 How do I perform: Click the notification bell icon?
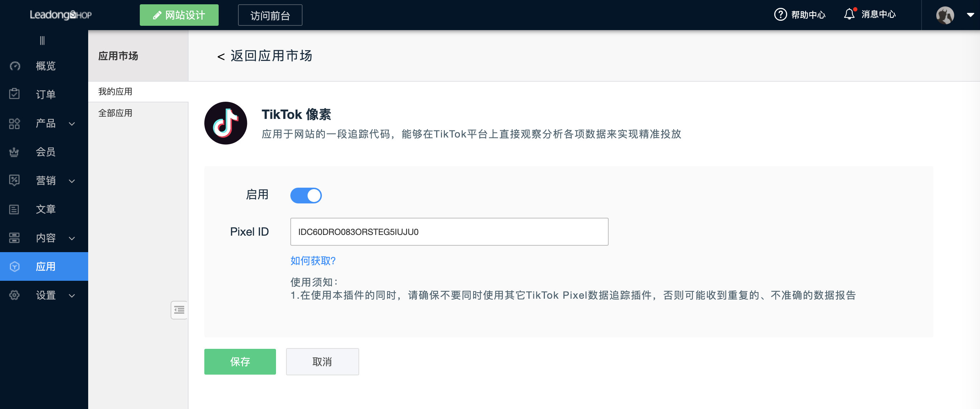849,14
